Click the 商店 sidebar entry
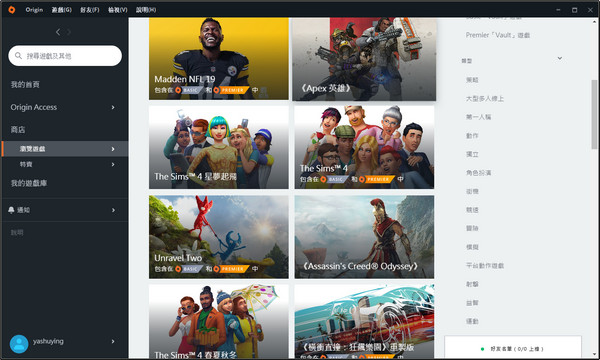This screenshot has width=600, height=360. coord(18,130)
